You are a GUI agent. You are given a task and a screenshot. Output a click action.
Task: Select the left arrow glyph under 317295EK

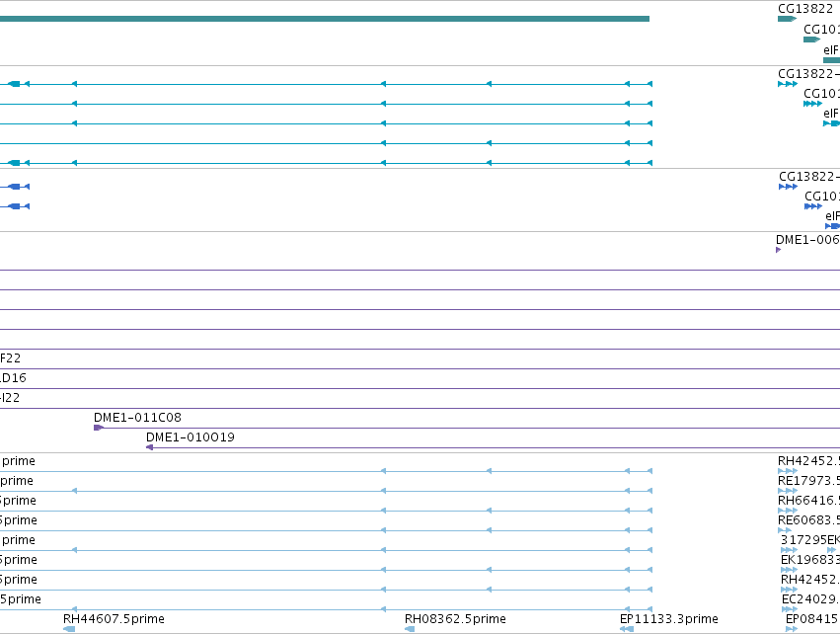coord(789,550)
